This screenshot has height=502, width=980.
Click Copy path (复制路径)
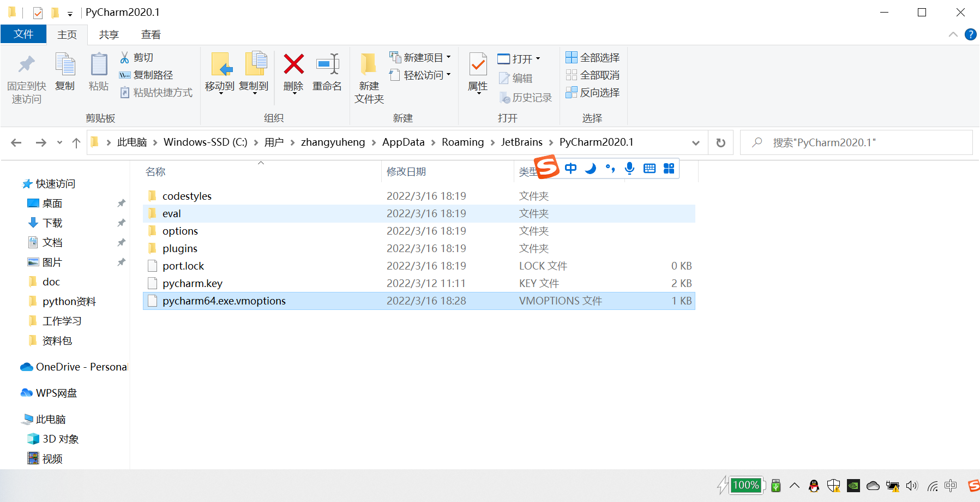146,75
